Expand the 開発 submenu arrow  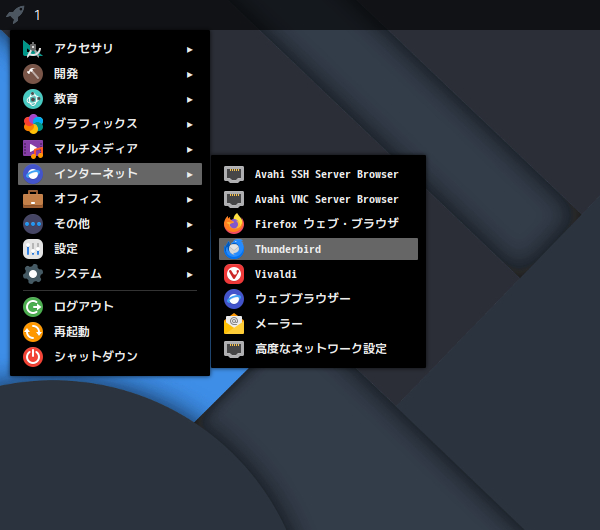[189, 75]
